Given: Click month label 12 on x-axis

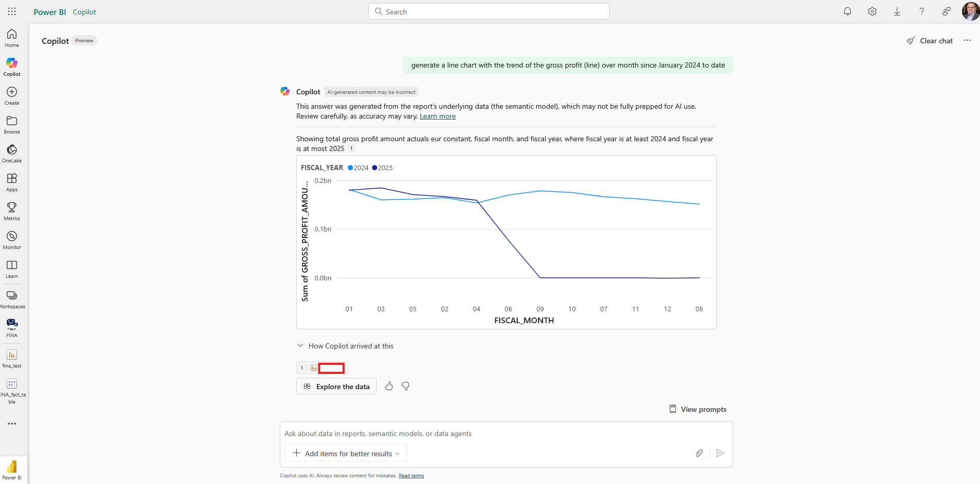Looking at the screenshot, I should click(667, 309).
